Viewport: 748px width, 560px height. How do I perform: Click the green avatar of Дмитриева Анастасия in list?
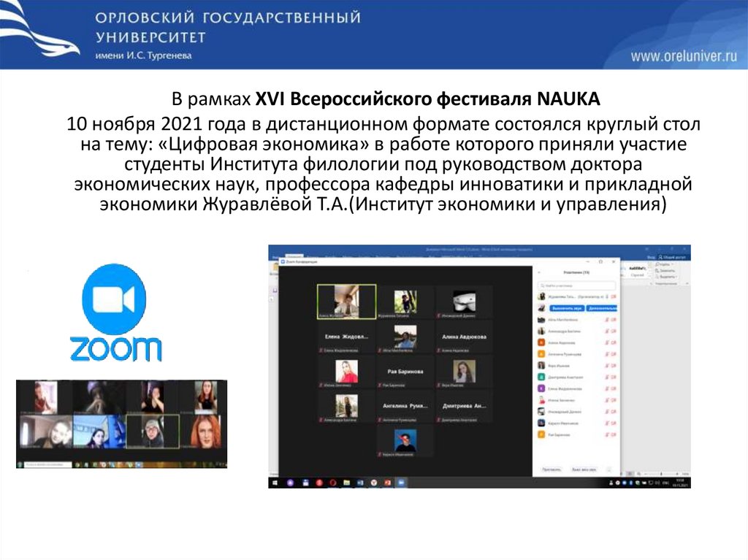pos(541,377)
